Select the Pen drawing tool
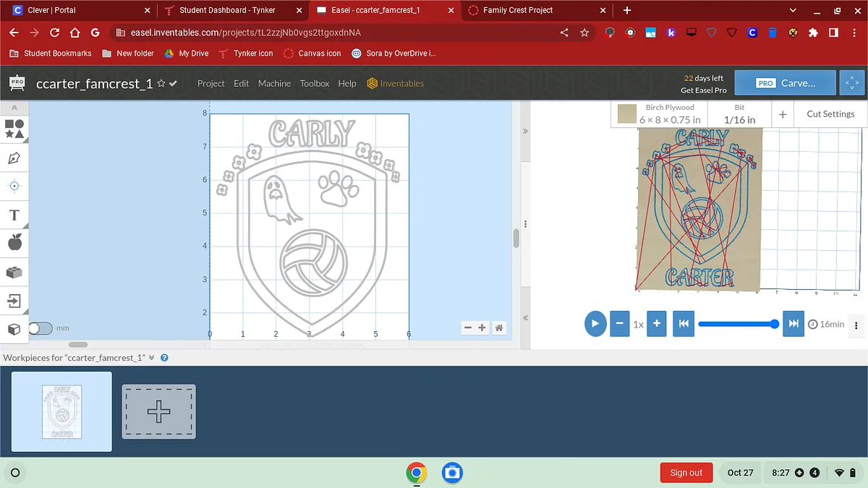This screenshot has height=488, width=868. click(x=14, y=158)
